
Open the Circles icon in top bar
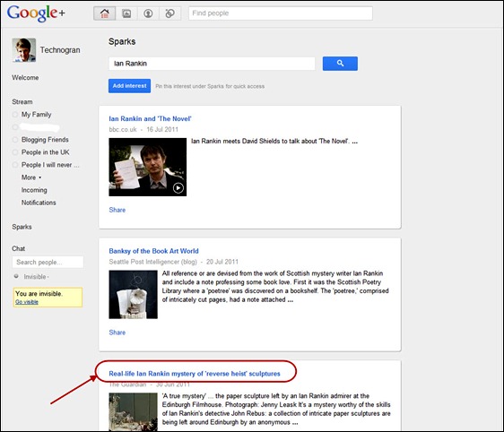[x=169, y=13]
